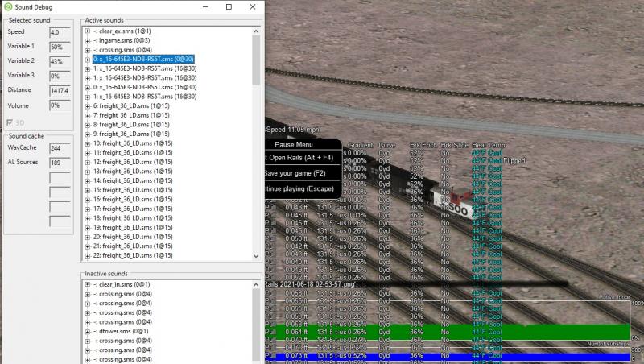The image size is (644, 364).
Task: Click the Speed value field
Action: (60, 32)
